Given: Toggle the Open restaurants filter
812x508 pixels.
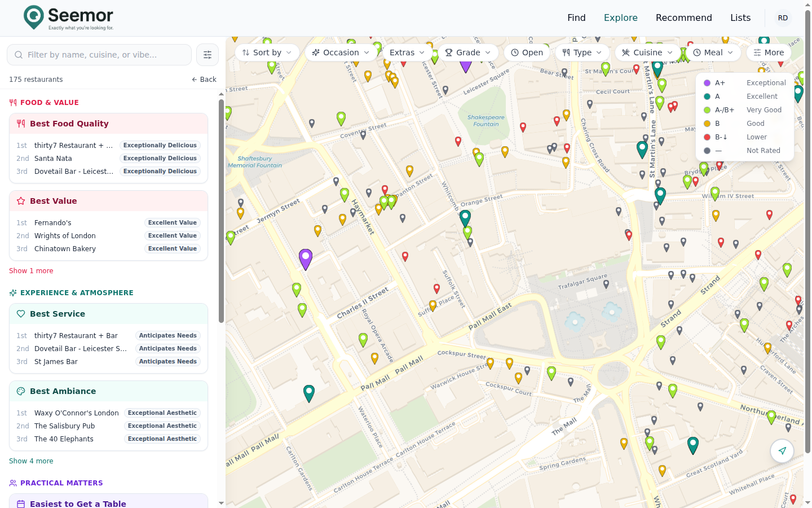Looking at the screenshot, I should click(x=527, y=52).
